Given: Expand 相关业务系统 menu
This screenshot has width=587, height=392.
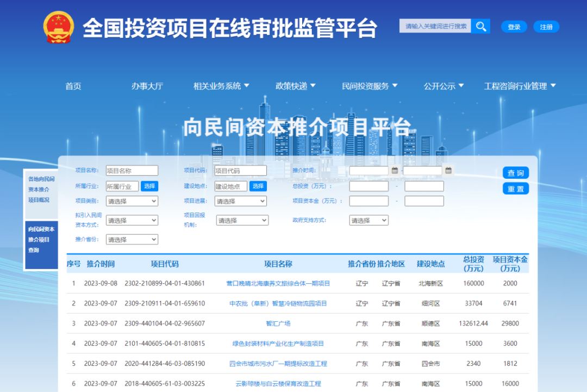Looking at the screenshot, I should coord(221,86).
